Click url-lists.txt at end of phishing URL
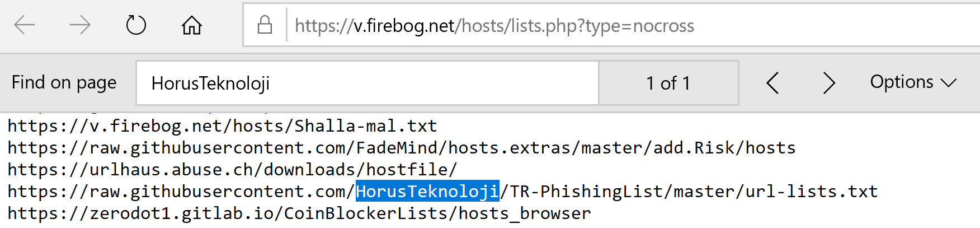This screenshot has height=228, width=980. click(x=812, y=192)
